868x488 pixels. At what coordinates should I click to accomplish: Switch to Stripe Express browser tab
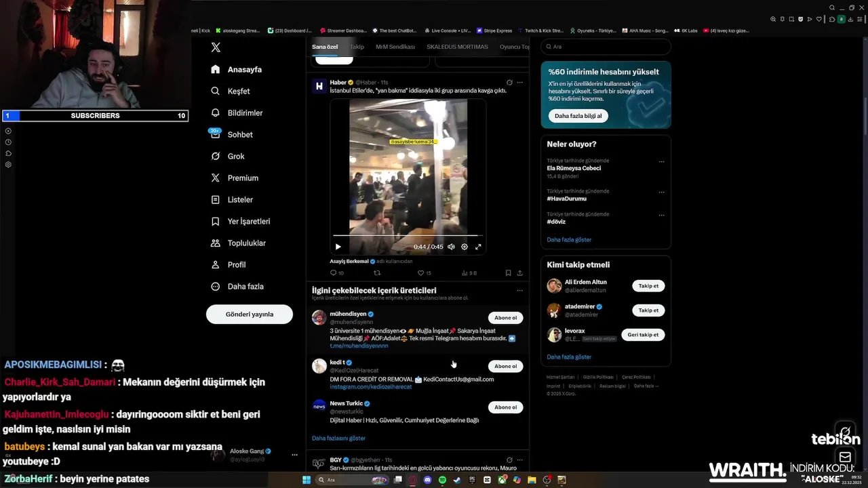tap(494, 30)
